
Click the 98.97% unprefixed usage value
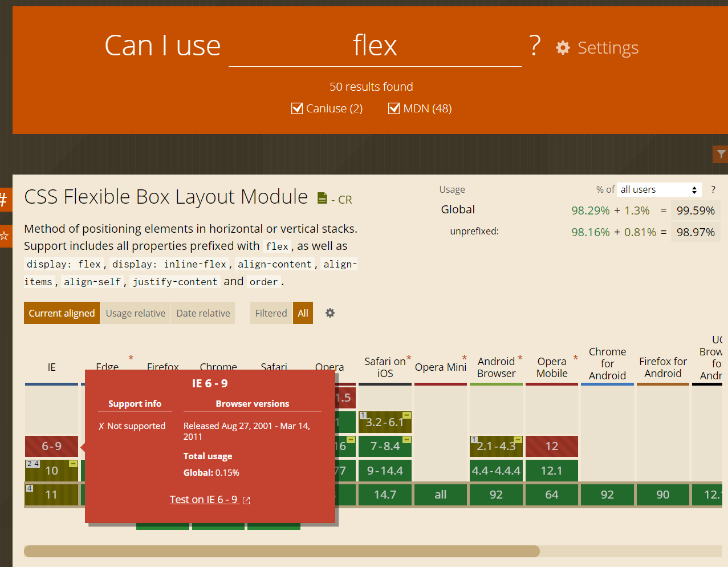696,232
